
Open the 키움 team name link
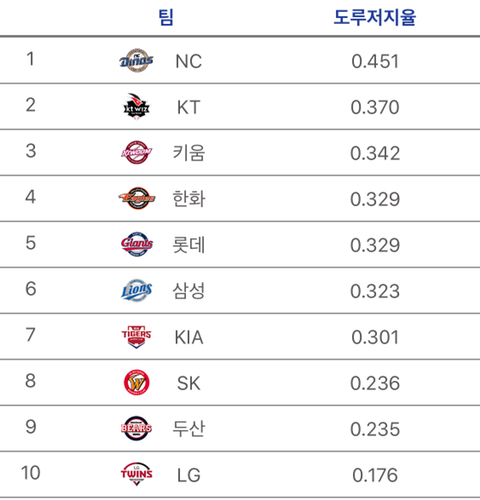189,153
